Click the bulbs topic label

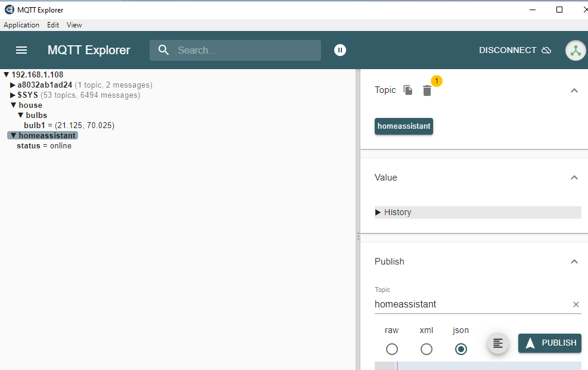click(36, 116)
